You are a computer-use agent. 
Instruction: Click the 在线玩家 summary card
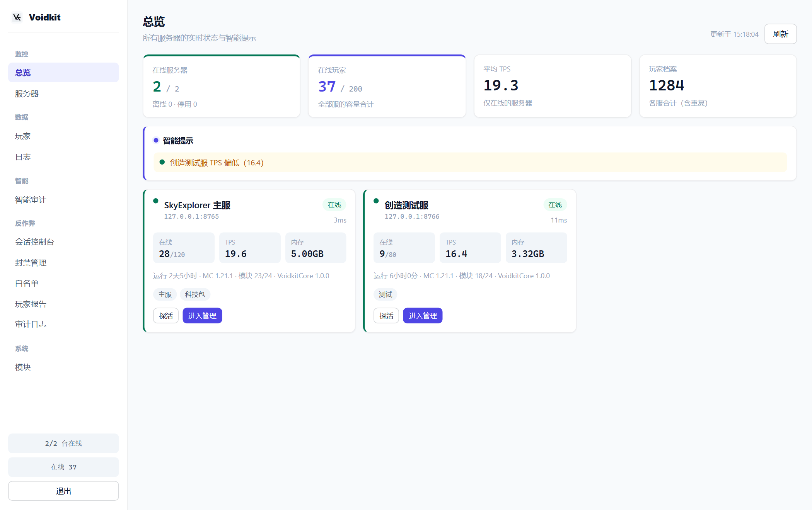click(x=387, y=86)
